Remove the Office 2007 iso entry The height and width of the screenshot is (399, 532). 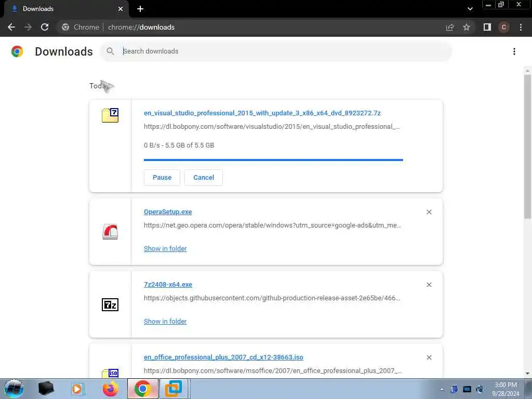429,357
